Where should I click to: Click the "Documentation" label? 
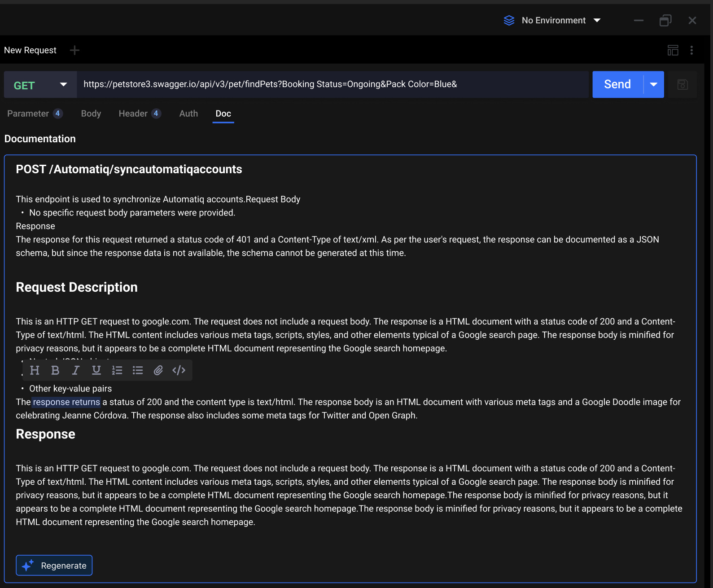40,139
